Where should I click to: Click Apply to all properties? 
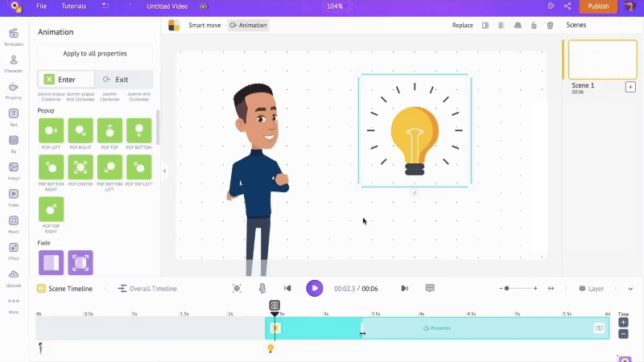pyautogui.click(x=95, y=53)
